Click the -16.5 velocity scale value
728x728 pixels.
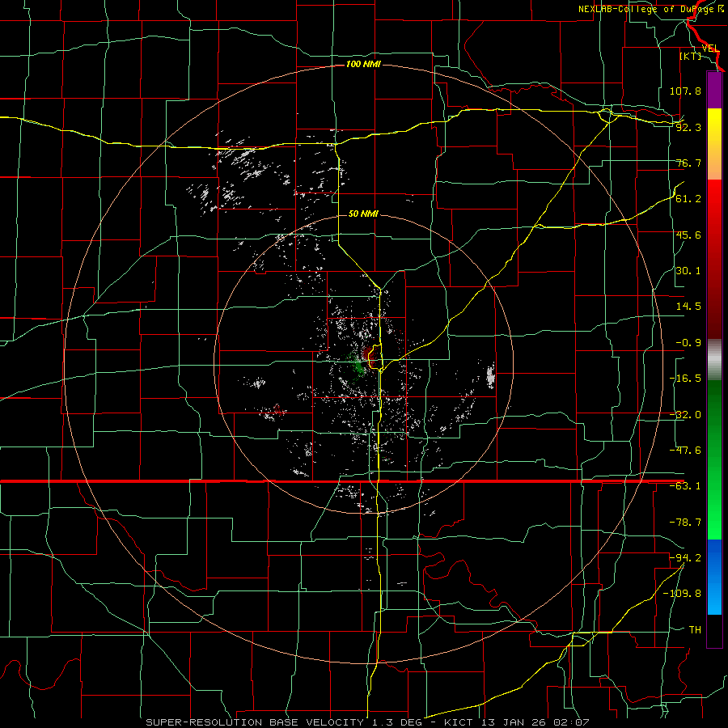[685, 379]
